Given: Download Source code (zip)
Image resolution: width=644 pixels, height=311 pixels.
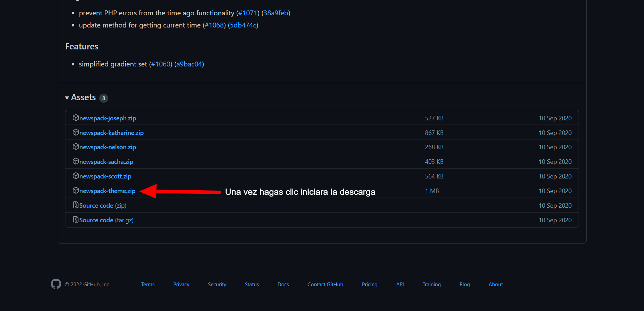Looking at the screenshot, I should coord(103,206).
